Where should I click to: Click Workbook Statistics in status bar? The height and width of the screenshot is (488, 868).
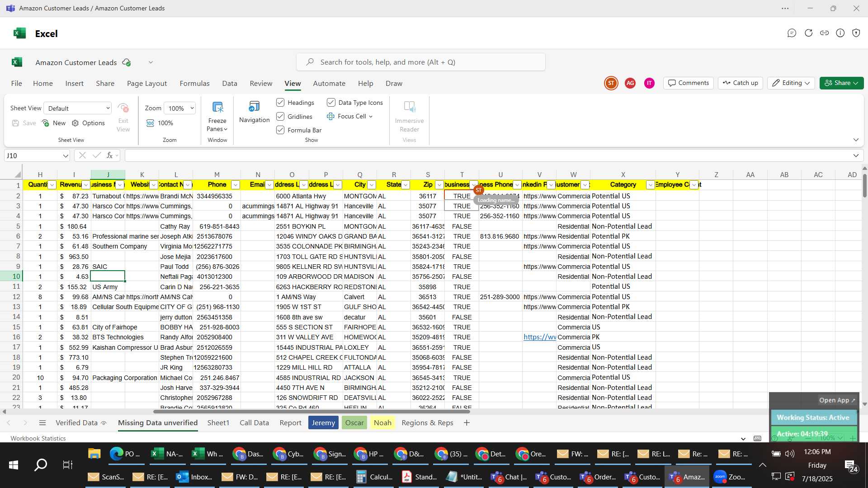click(x=38, y=438)
